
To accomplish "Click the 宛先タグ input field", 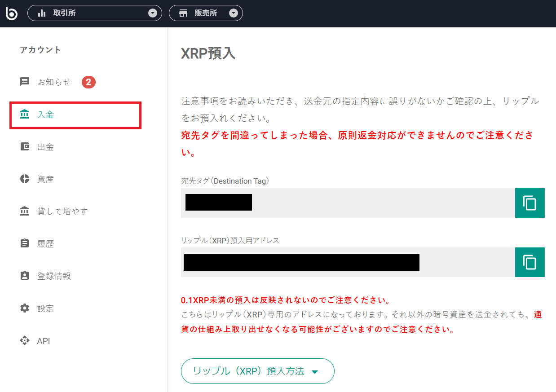I will 346,203.
